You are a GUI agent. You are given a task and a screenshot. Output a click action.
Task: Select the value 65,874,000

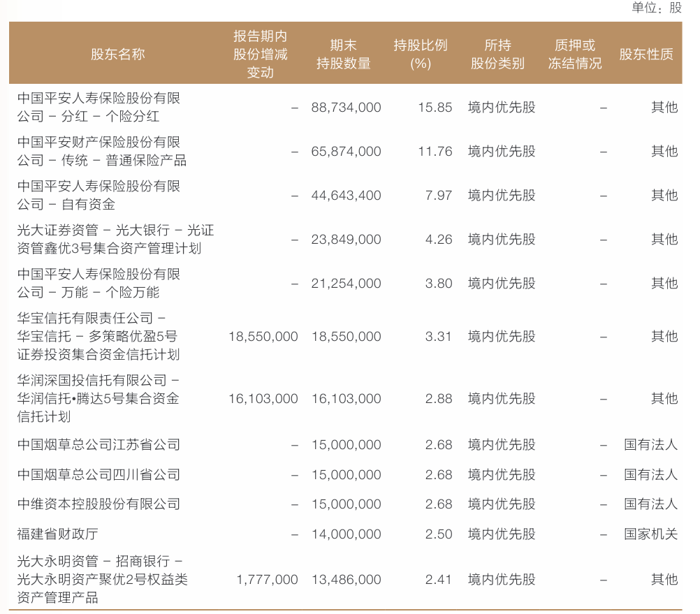(x=346, y=152)
